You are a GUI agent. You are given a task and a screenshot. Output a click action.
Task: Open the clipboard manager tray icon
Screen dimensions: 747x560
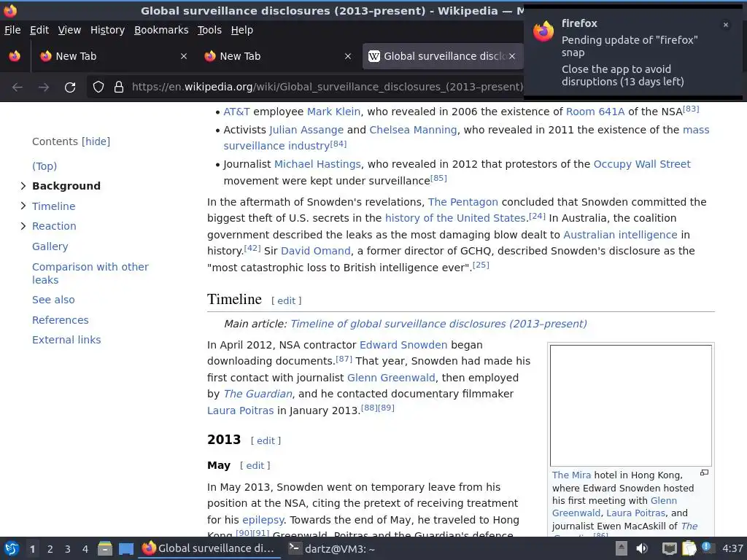[x=689, y=548]
